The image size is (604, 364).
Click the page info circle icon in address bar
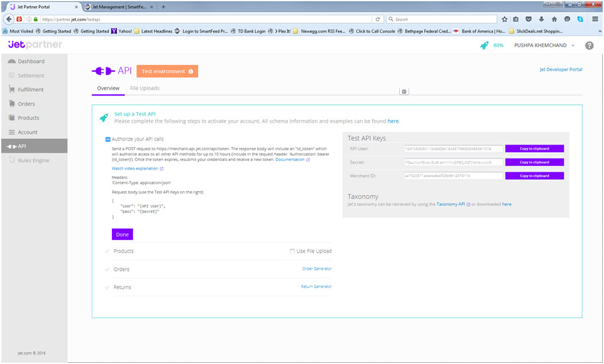(29, 19)
